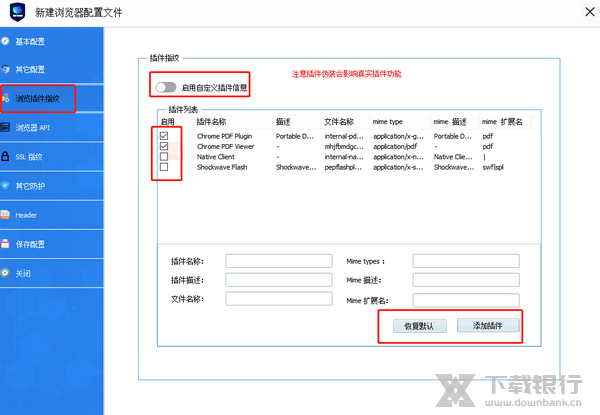
Task: Select the Shockwave Flash row name
Action: tap(222, 167)
